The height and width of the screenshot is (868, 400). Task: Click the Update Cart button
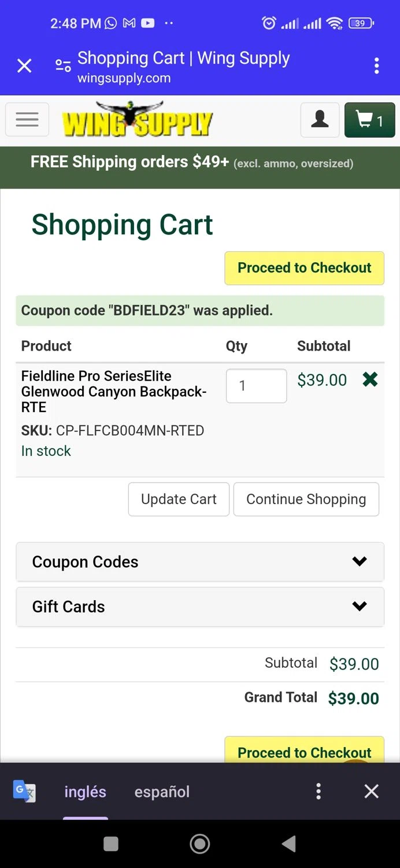(179, 499)
